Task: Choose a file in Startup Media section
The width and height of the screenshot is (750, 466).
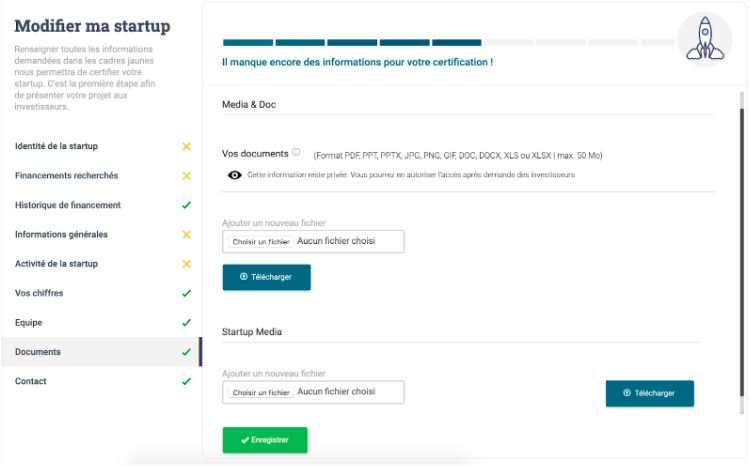Action: click(x=262, y=393)
